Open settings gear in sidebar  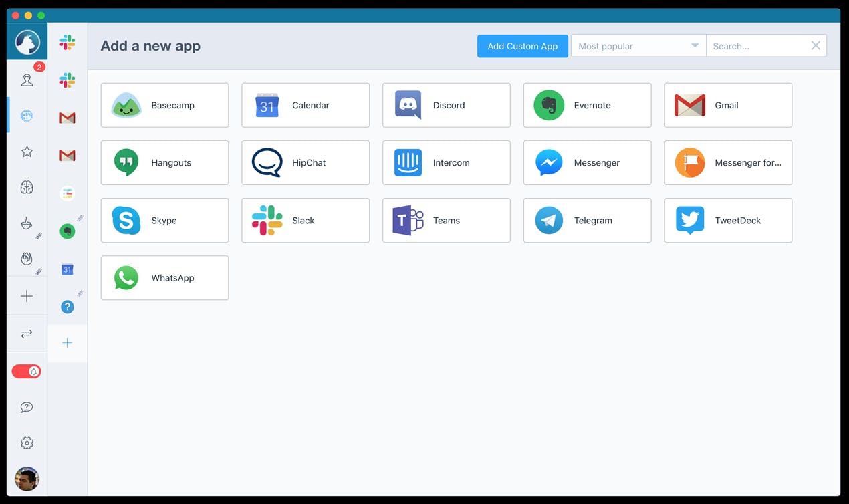click(x=27, y=443)
